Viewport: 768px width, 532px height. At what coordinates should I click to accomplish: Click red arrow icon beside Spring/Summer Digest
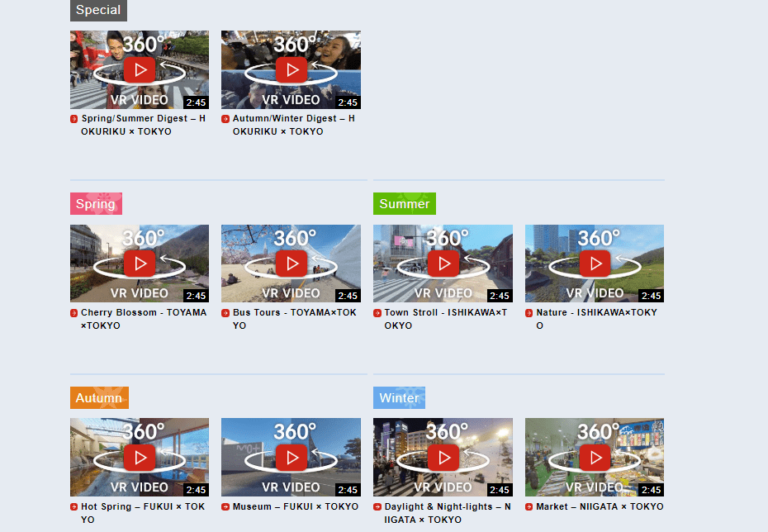pyautogui.click(x=74, y=119)
